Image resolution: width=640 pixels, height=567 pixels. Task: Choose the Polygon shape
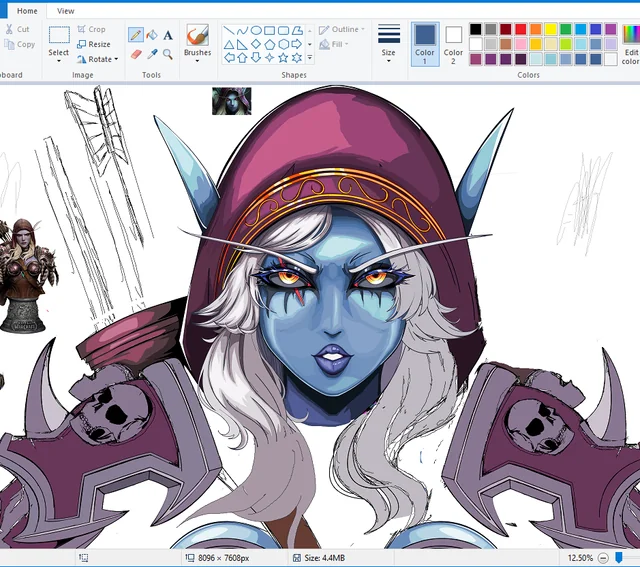(297, 31)
